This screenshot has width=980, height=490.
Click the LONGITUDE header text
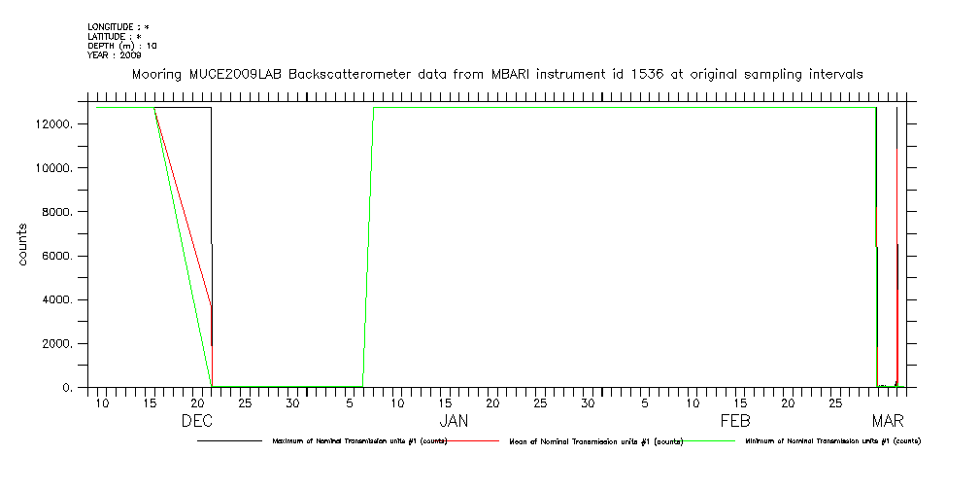tap(118, 26)
